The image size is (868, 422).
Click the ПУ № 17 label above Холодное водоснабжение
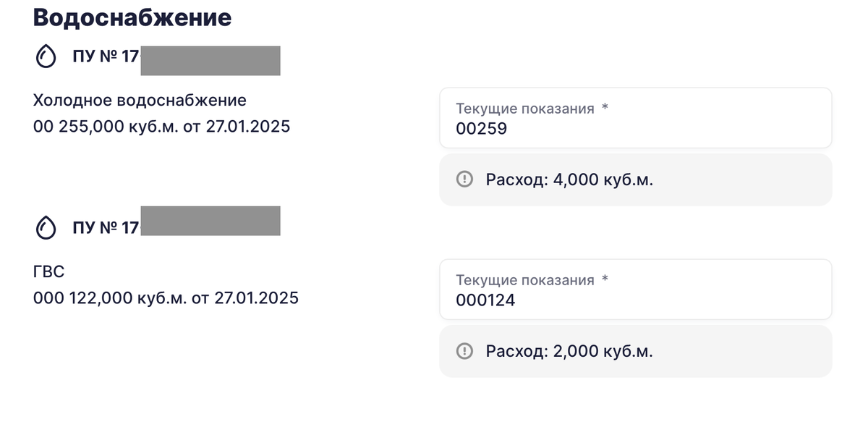pyautogui.click(x=106, y=56)
